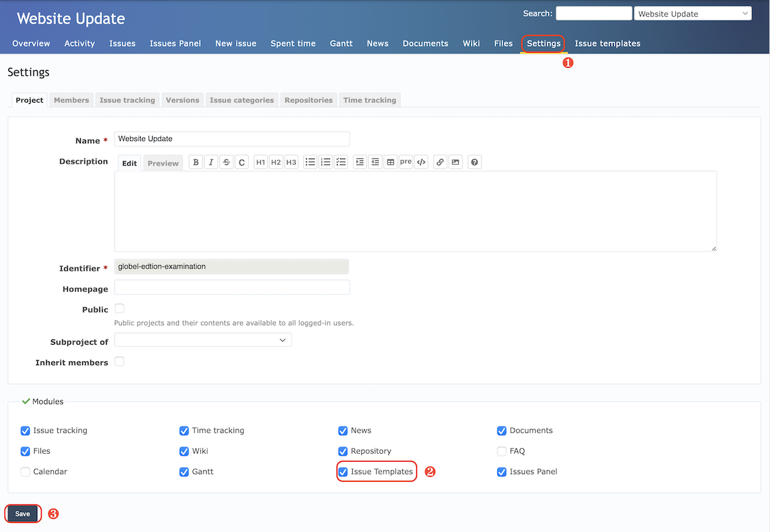Apply bold formatting in the description editor
The height and width of the screenshot is (532, 770).
196,162
